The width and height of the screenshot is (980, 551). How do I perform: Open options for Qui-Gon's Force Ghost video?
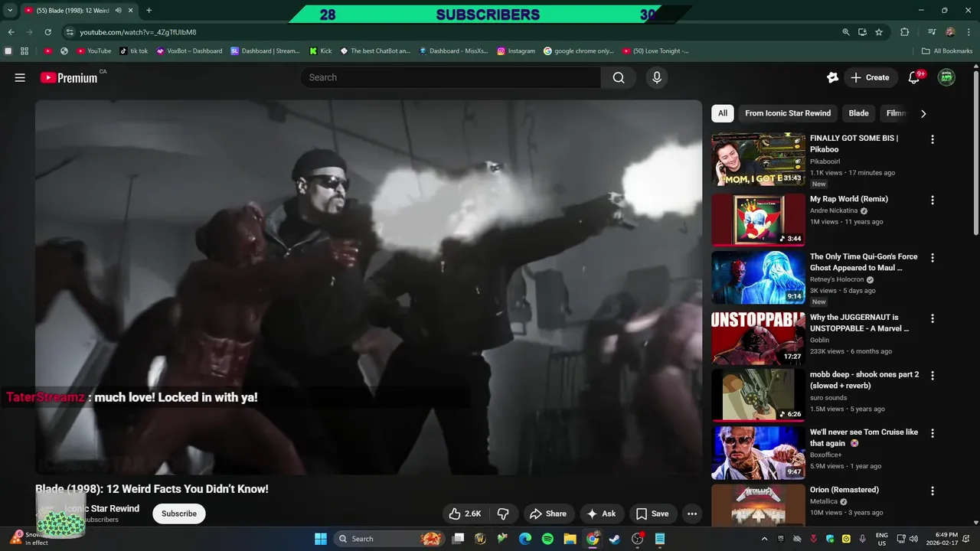pyautogui.click(x=933, y=258)
